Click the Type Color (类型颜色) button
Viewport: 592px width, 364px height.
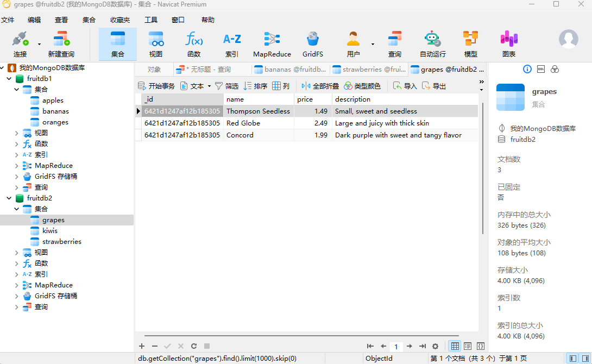[x=362, y=86]
